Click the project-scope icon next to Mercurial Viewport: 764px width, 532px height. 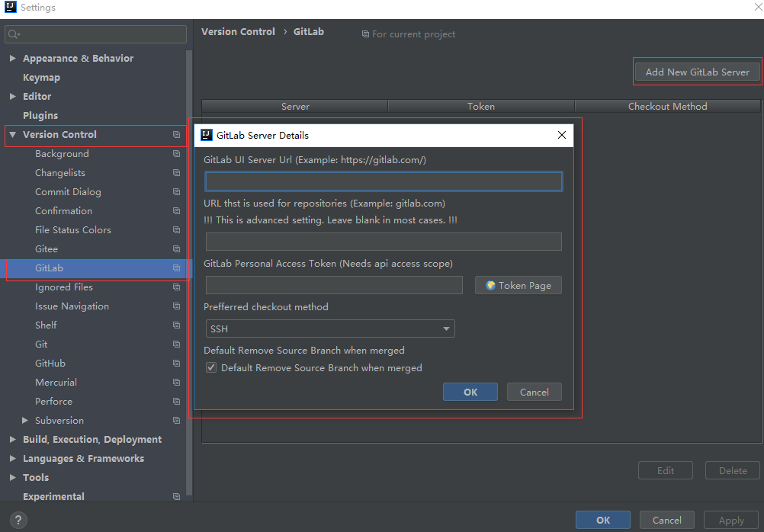[176, 383]
